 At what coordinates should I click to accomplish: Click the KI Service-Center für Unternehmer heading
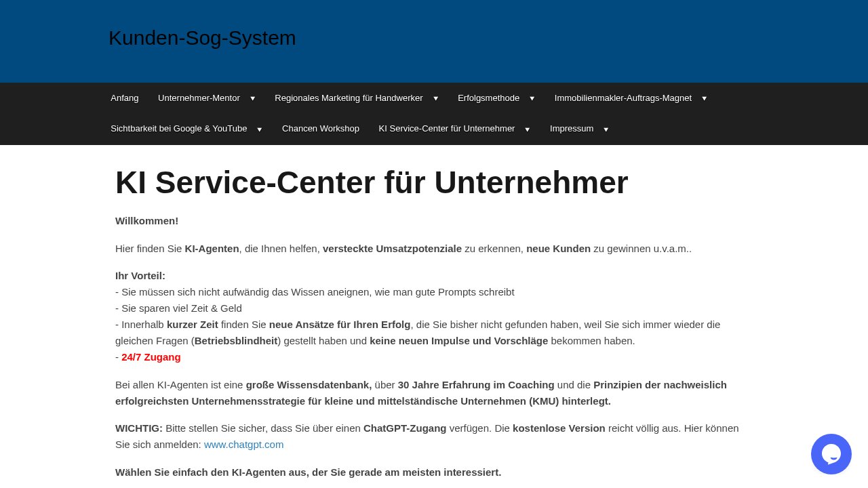coord(372,182)
